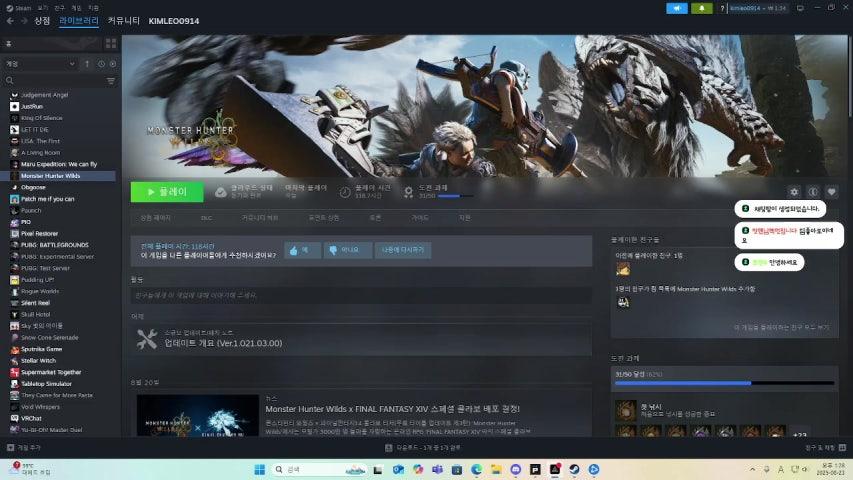
Task: Click the library search field
Action: click(54, 81)
